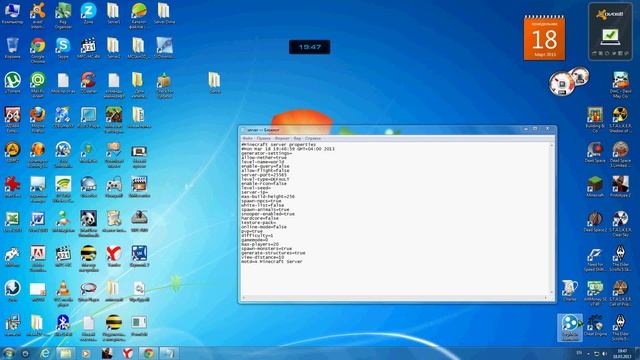
Task: Open Yandex browser from the taskbar
Action: (x=128, y=353)
